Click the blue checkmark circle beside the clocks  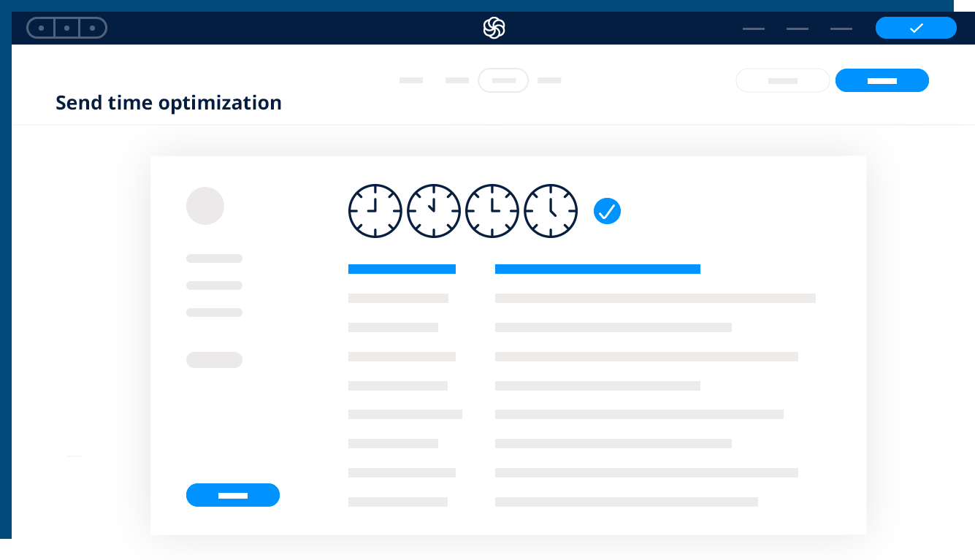coord(607,211)
